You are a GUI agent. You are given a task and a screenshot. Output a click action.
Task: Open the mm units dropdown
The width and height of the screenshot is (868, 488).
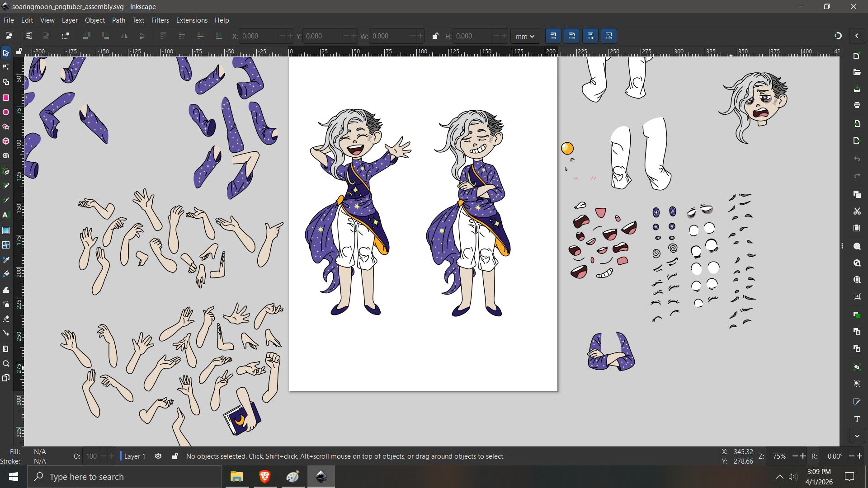pos(525,36)
